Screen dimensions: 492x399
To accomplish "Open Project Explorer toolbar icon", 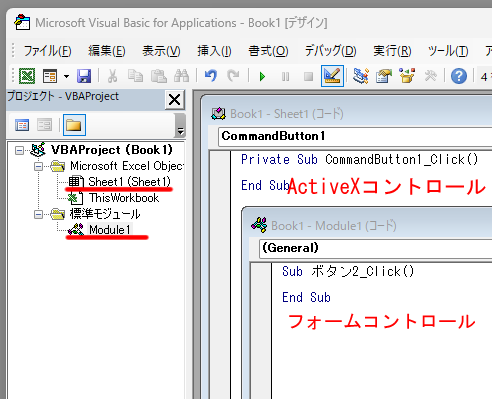I will click(361, 76).
